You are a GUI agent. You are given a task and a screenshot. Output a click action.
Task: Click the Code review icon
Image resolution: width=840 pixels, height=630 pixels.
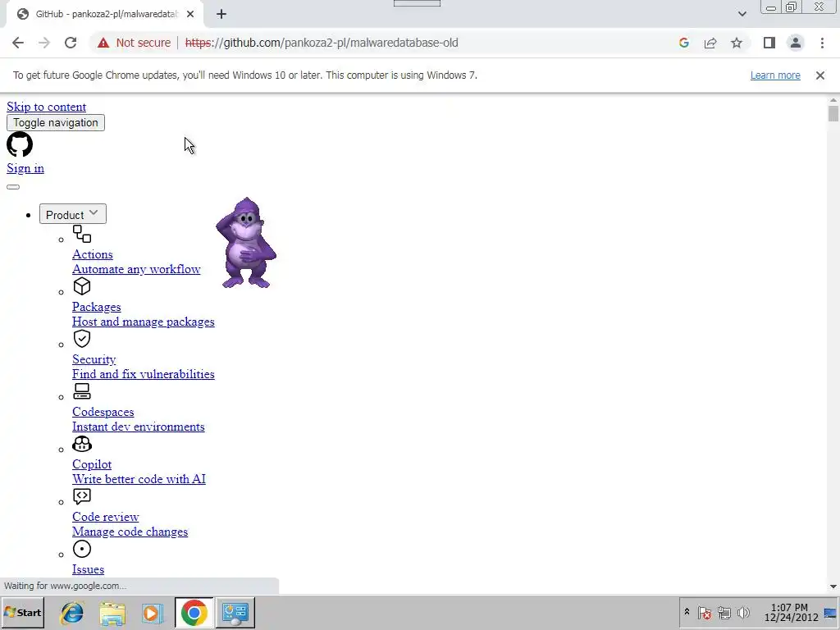[82, 496]
